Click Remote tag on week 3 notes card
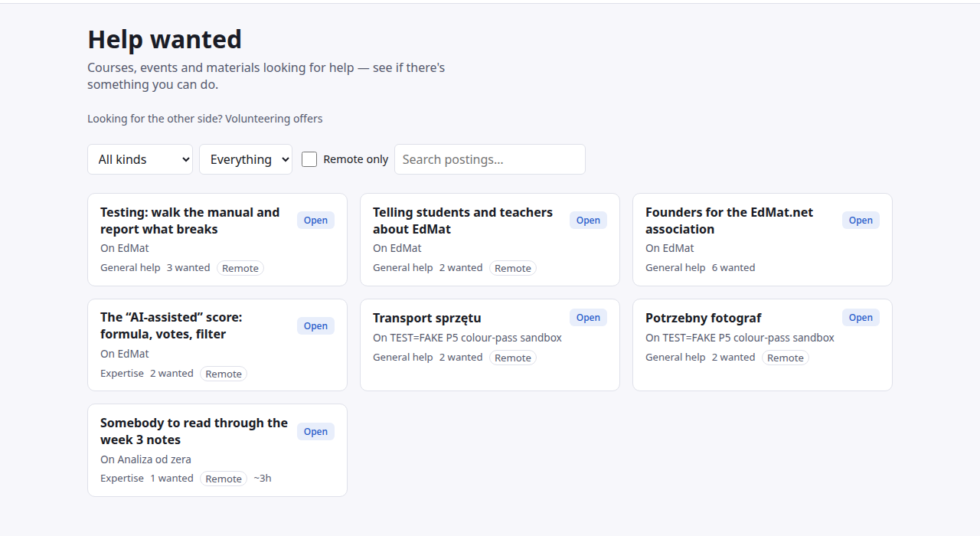This screenshot has height=536, width=980. (224, 479)
